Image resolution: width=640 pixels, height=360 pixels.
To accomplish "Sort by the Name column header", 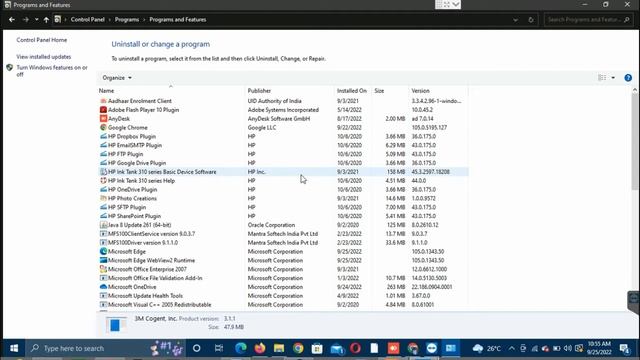I will click(x=171, y=91).
